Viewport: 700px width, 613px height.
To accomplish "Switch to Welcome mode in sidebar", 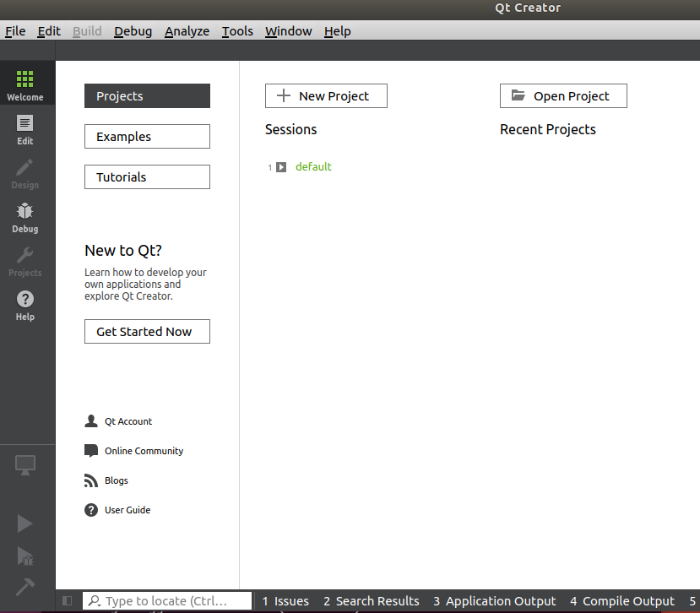I will point(25,84).
